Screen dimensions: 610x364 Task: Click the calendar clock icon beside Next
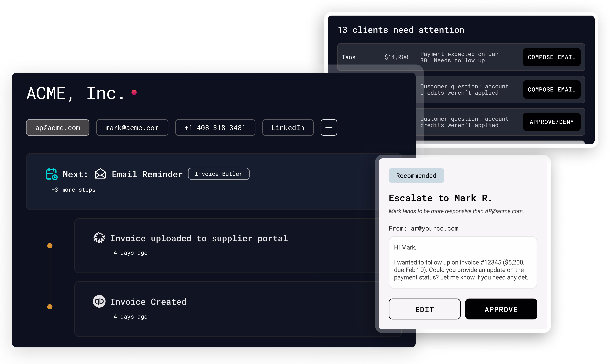52,174
